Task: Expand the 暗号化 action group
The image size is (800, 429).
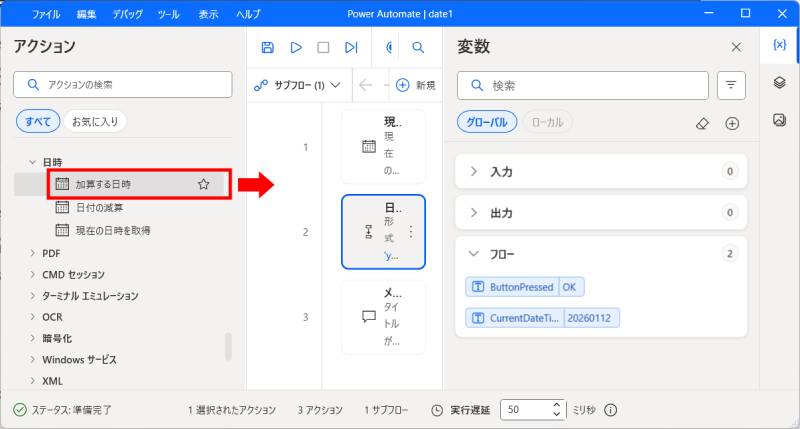Action: tap(33, 338)
